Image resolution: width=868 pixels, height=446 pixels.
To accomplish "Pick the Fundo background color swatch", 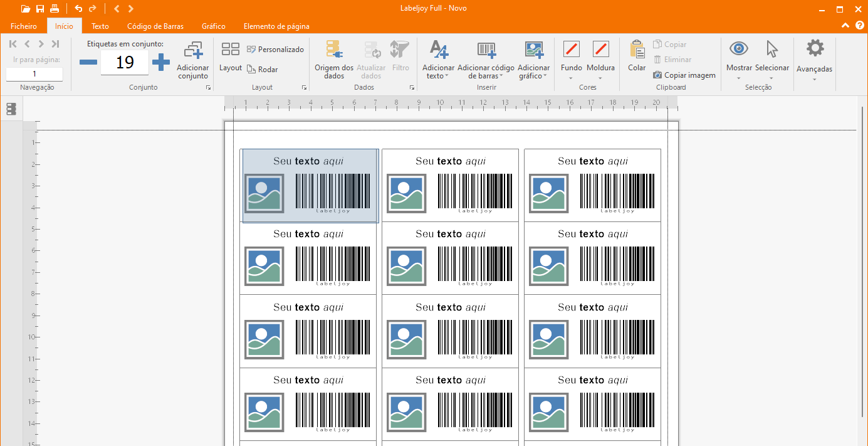I will click(572, 48).
